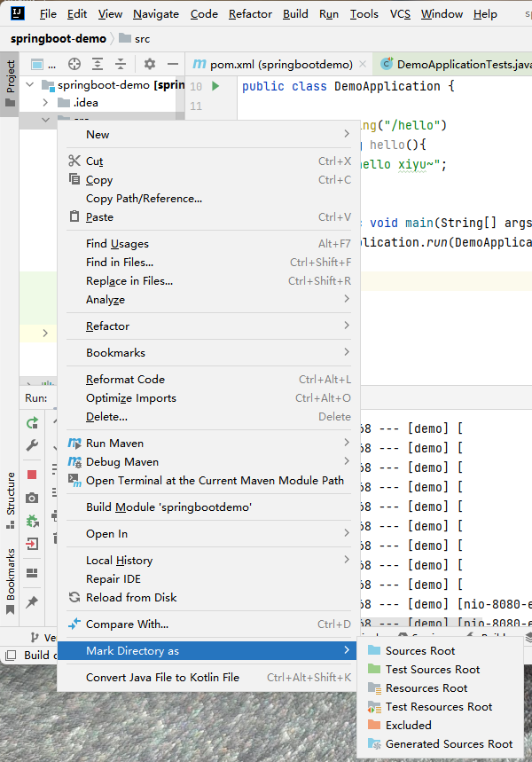Click the bottom-left tool windows square icon
This screenshot has width=532, height=762.
coord(11,655)
